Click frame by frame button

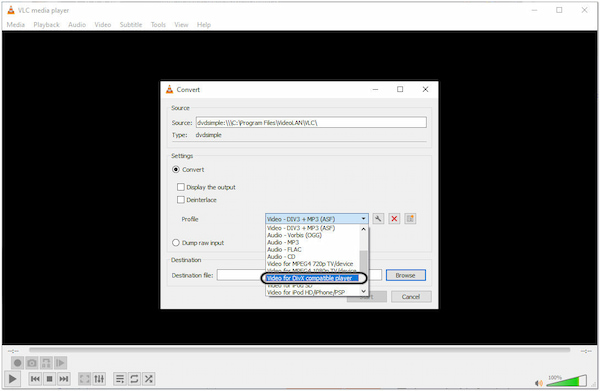[x=60, y=363]
